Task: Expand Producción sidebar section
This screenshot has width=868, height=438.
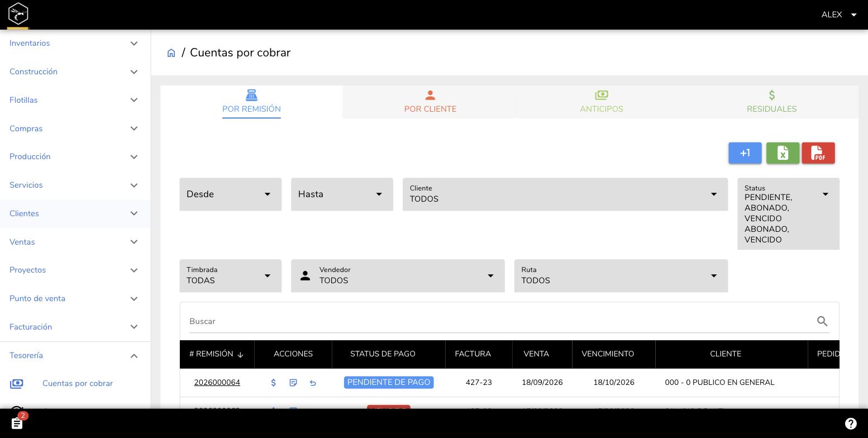Action: coord(75,156)
